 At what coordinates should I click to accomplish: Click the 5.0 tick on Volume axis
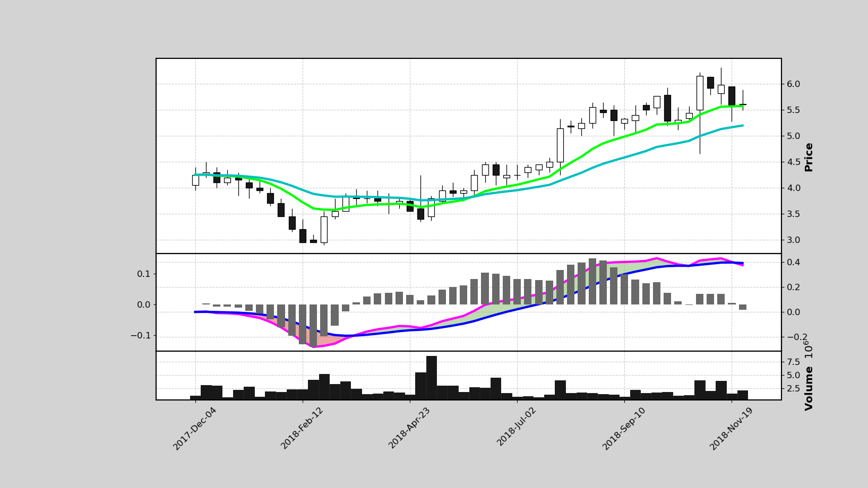[793, 376]
